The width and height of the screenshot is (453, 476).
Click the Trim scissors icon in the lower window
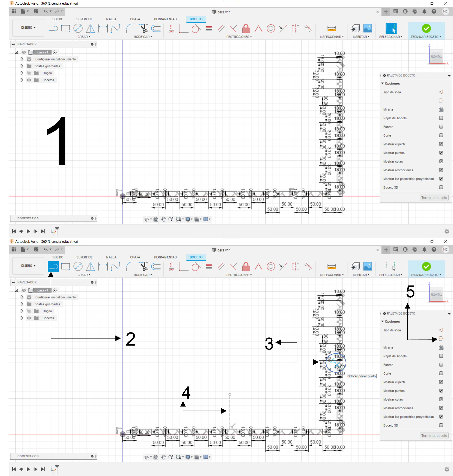[144, 267]
